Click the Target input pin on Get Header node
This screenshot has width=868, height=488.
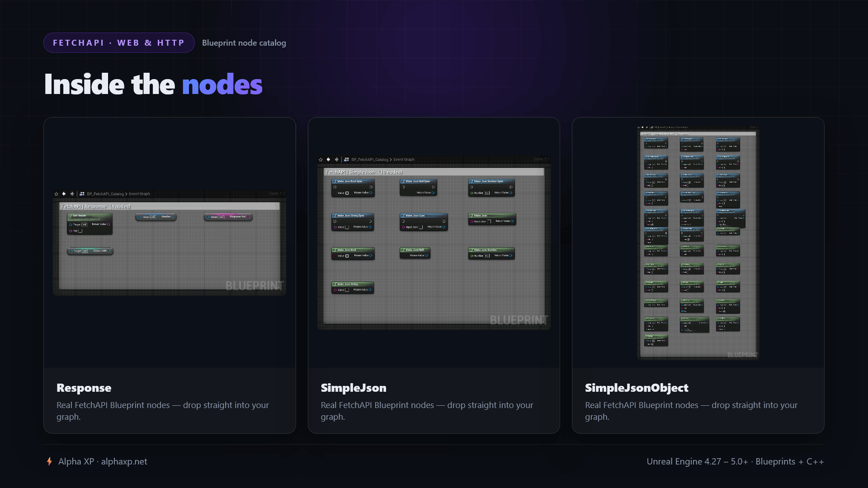[71, 225]
